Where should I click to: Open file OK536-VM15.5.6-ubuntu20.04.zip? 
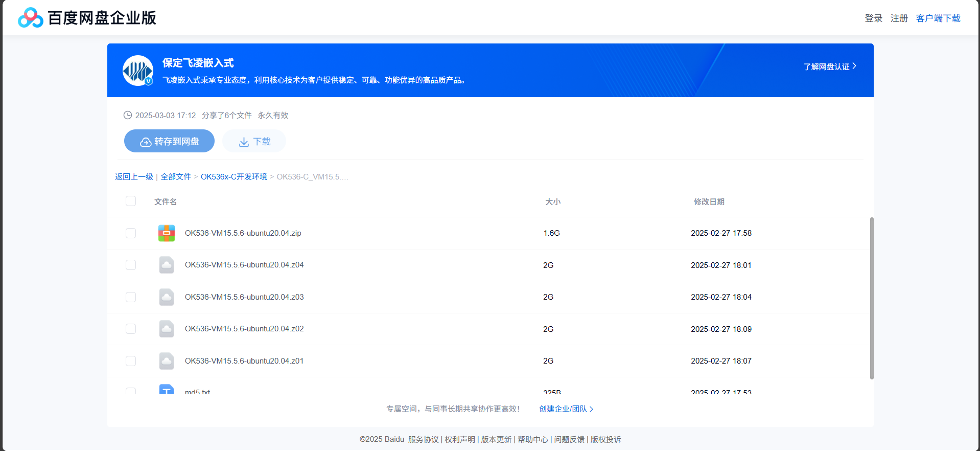click(243, 233)
